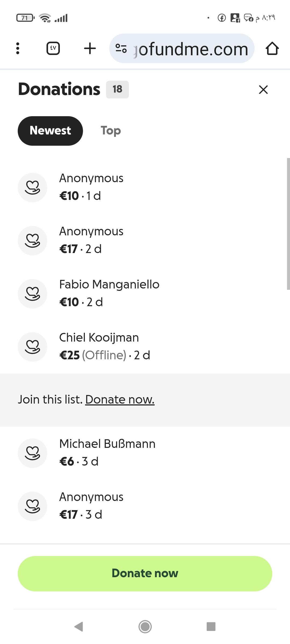Select the first Anonymous €10 donation
290x644 pixels.
tap(91, 187)
